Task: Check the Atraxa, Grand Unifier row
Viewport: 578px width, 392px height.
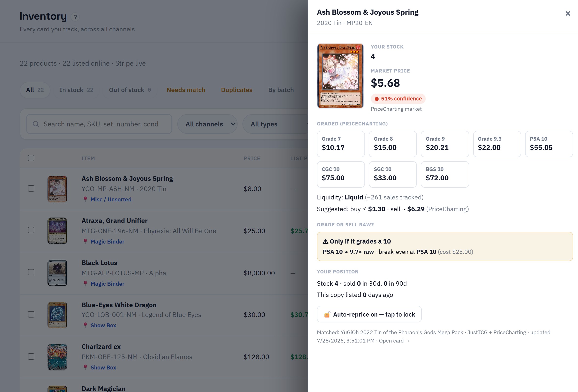Action: click(x=31, y=230)
